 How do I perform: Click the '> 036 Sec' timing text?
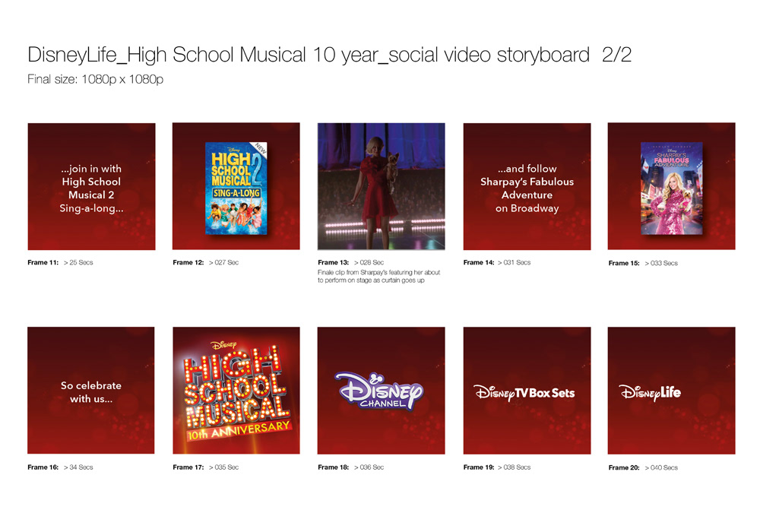[x=369, y=467]
